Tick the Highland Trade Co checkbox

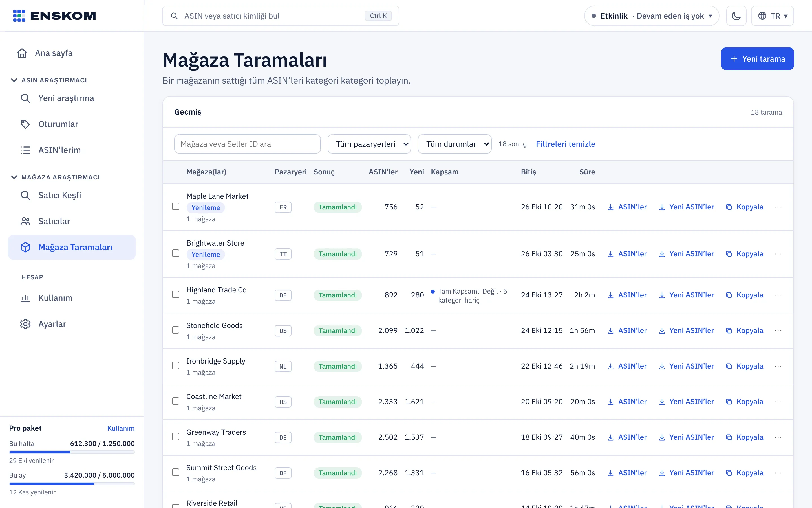[x=175, y=294]
